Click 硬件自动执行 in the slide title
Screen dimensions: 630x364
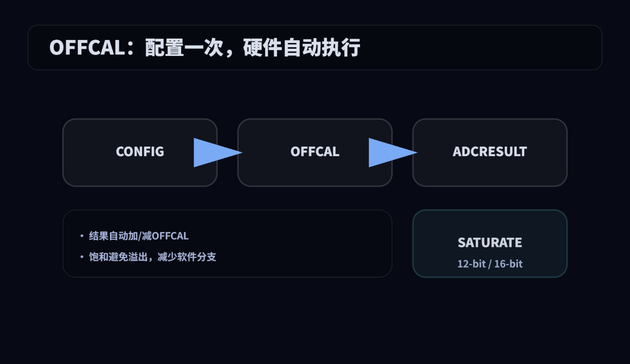[302, 48]
